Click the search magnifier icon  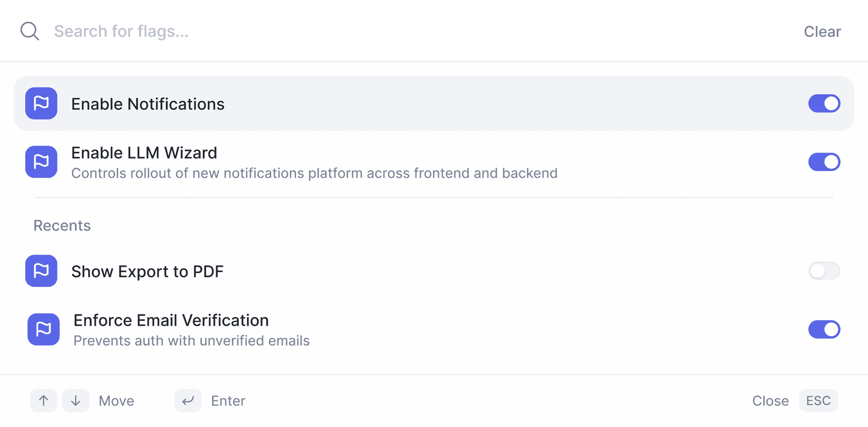30,31
